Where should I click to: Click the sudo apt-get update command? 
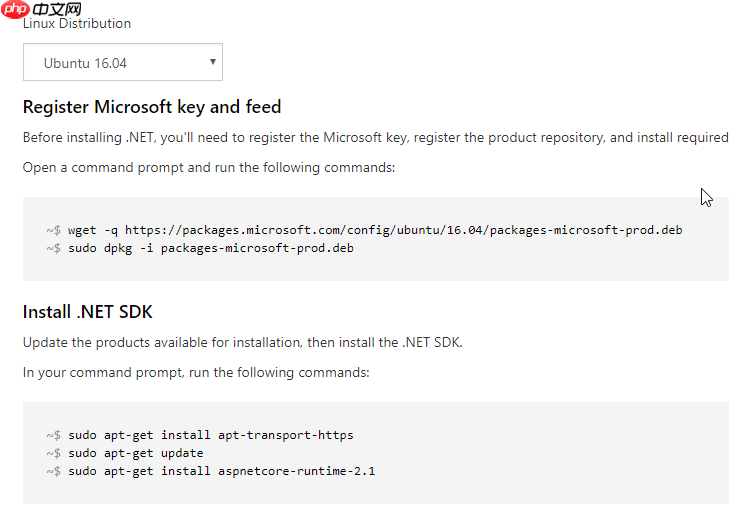click(x=125, y=453)
